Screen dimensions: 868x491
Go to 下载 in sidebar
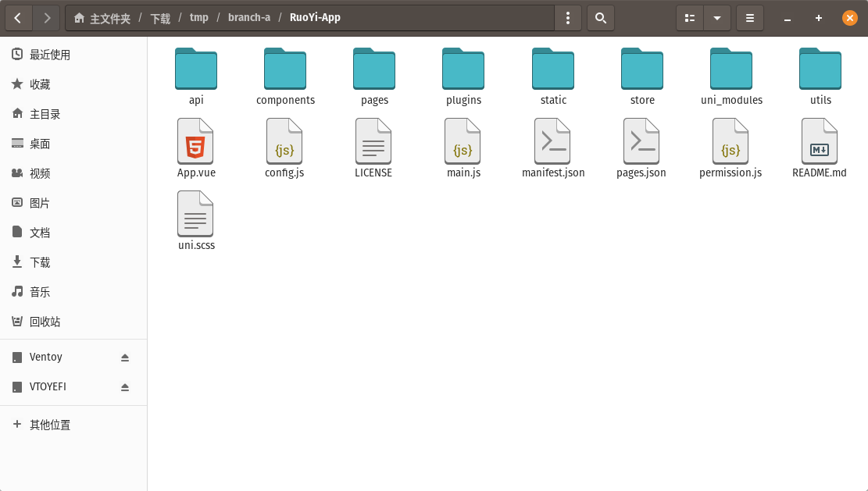40,262
